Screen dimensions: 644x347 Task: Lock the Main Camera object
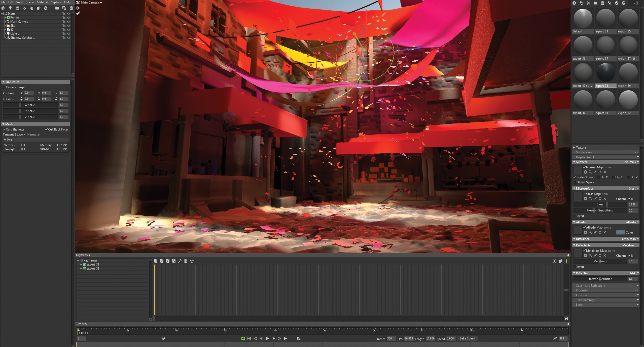point(64,22)
